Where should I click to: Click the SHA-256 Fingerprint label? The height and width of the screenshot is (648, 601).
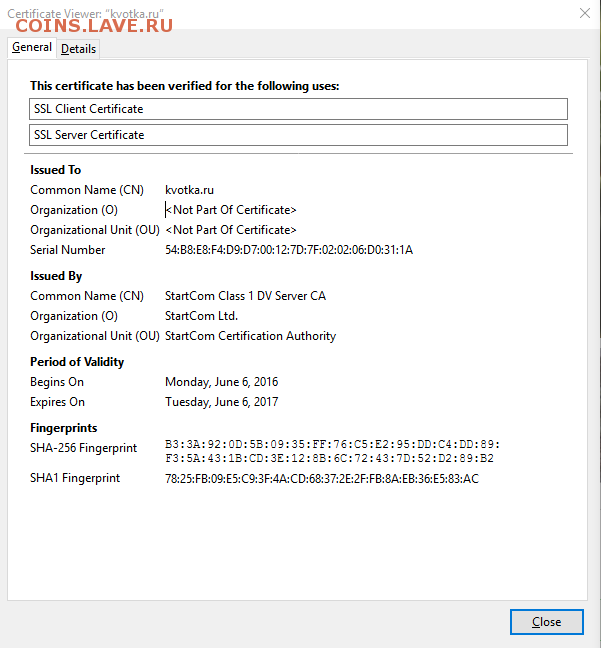pyautogui.click(x=83, y=448)
